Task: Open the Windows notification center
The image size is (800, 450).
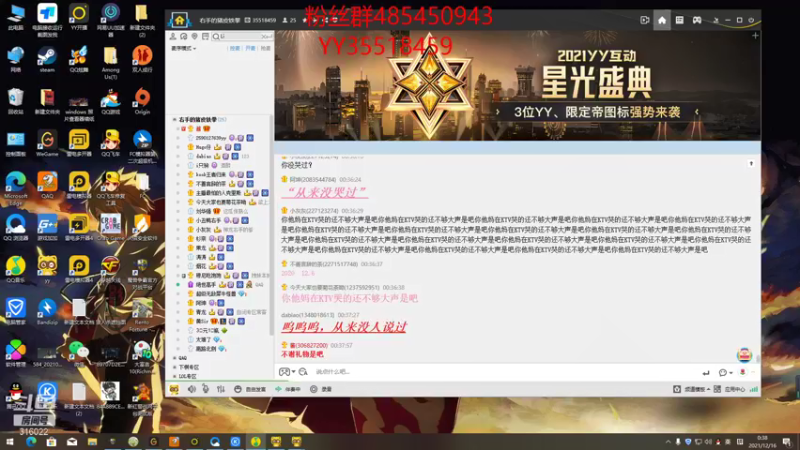Action: 787,442
